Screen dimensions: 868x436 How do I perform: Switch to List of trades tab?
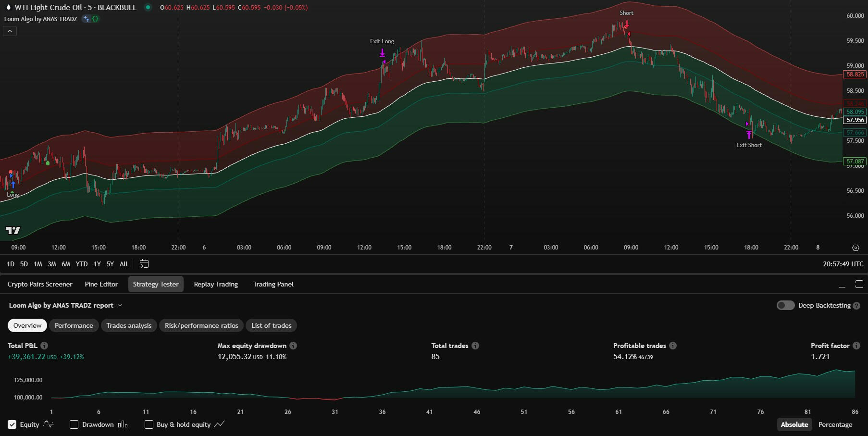[x=271, y=325]
